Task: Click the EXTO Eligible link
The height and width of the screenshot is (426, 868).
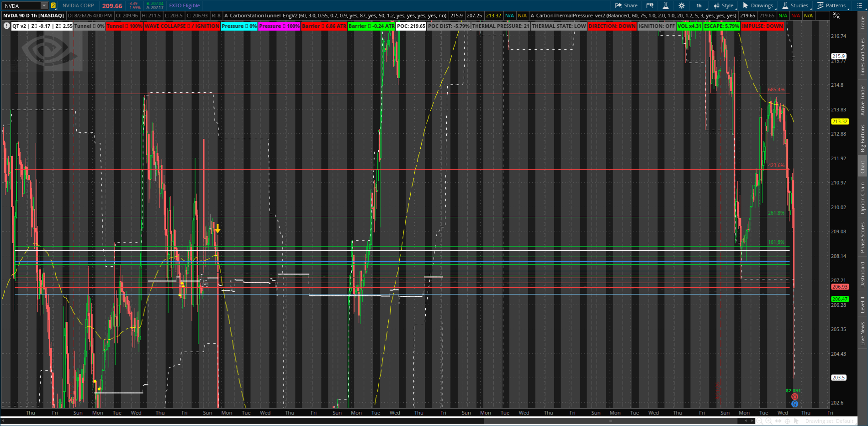Action: point(185,5)
